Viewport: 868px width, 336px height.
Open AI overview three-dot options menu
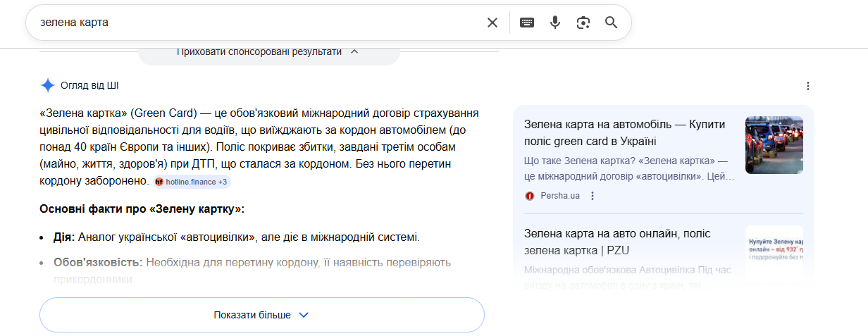tap(808, 86)
